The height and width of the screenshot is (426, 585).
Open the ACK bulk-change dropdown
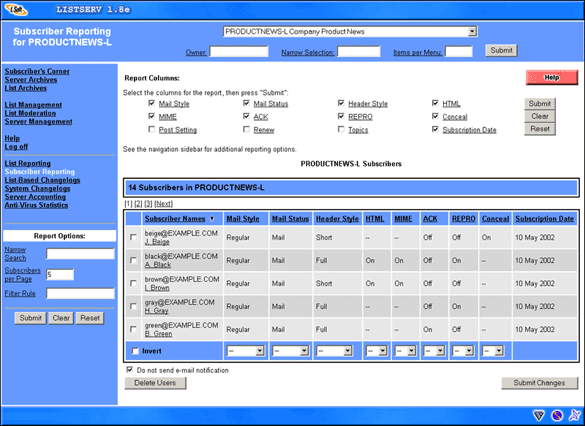[x=434, y=351]
